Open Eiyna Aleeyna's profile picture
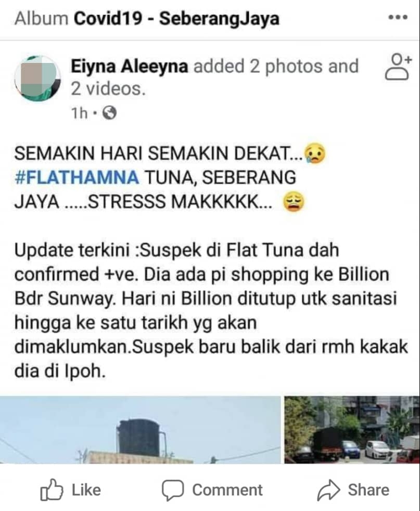 coord(37,78)
